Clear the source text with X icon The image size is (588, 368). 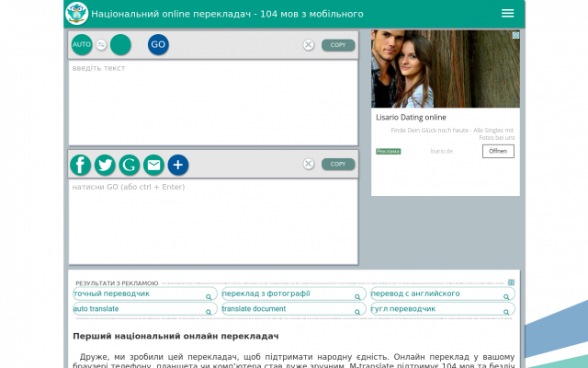coord(309,45)
